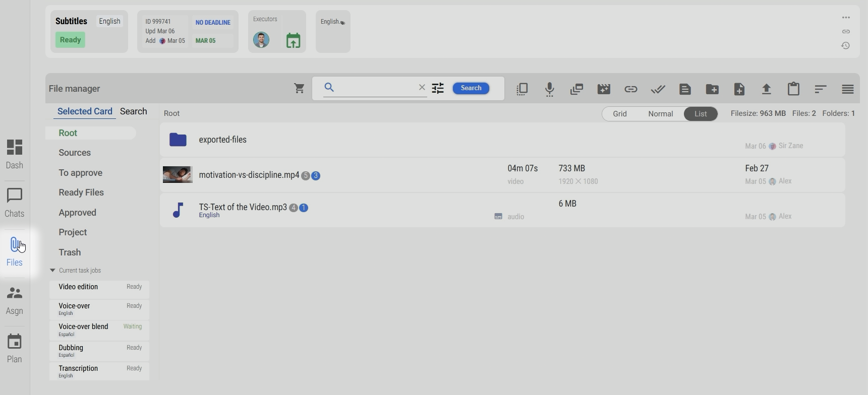Open the shopping cart icon
868x395 pixels.
pyautogui.click(x=299, y=89)
